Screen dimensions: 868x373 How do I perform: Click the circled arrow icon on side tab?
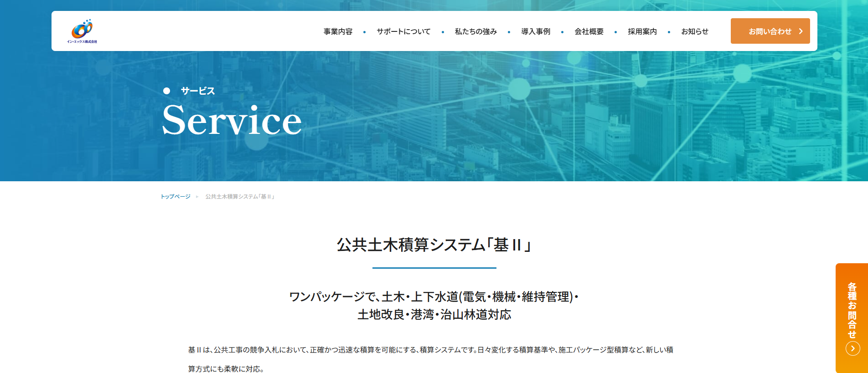click(852, 348)
